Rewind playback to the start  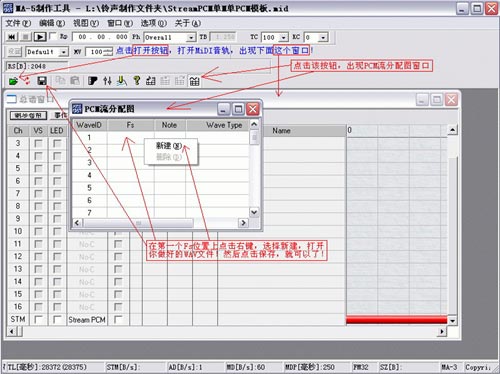point(12,37)
